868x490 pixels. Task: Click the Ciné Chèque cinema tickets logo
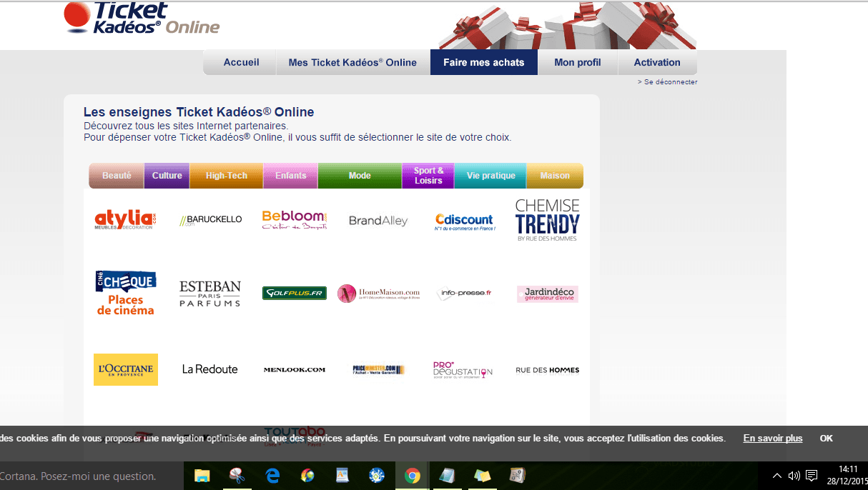tap(125, 293)
